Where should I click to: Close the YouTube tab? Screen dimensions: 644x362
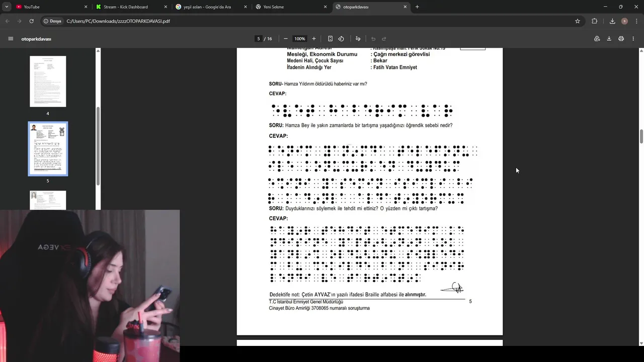[x=86, y=7]
